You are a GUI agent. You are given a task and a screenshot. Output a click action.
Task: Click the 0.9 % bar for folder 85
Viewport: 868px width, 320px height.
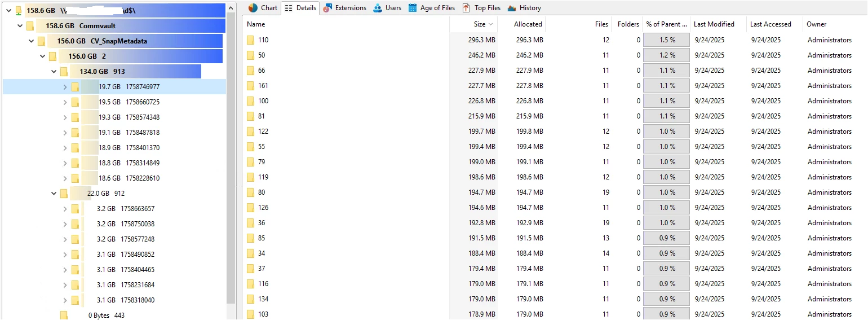click(x=667, y=238)
